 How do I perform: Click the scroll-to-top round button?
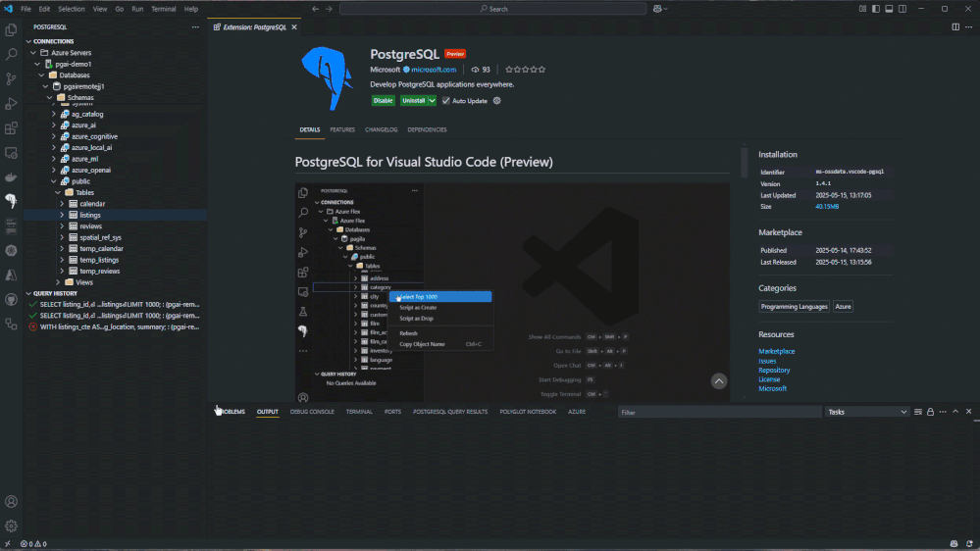719,381
